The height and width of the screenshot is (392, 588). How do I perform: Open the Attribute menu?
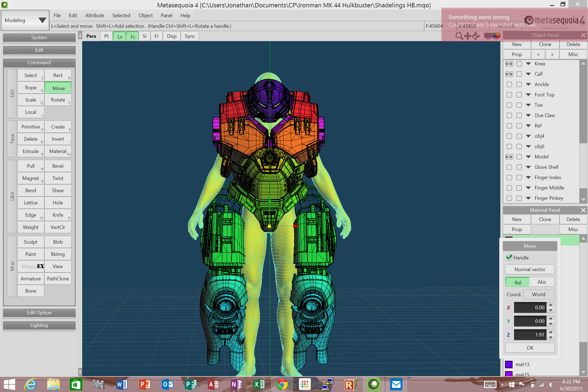(x=94, y=16)
